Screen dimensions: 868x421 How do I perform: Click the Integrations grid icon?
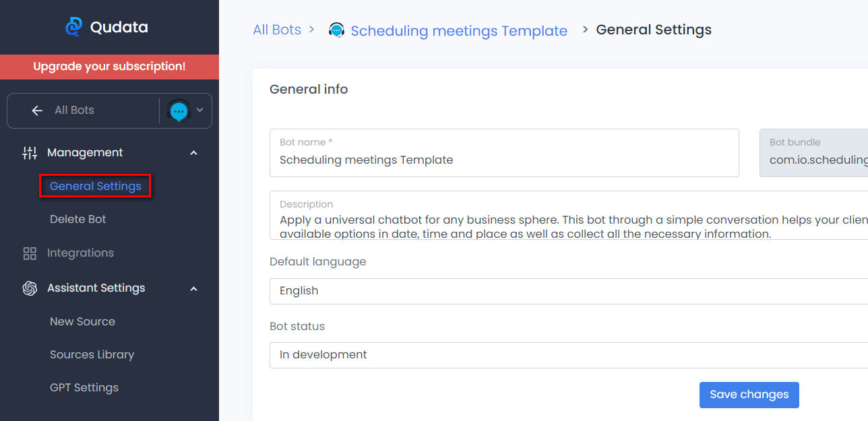tap(30, 253)
